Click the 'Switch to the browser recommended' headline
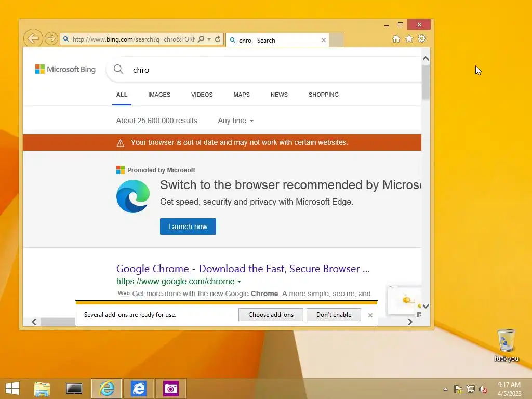Screen dimensions: 532x399 point(290,185)
